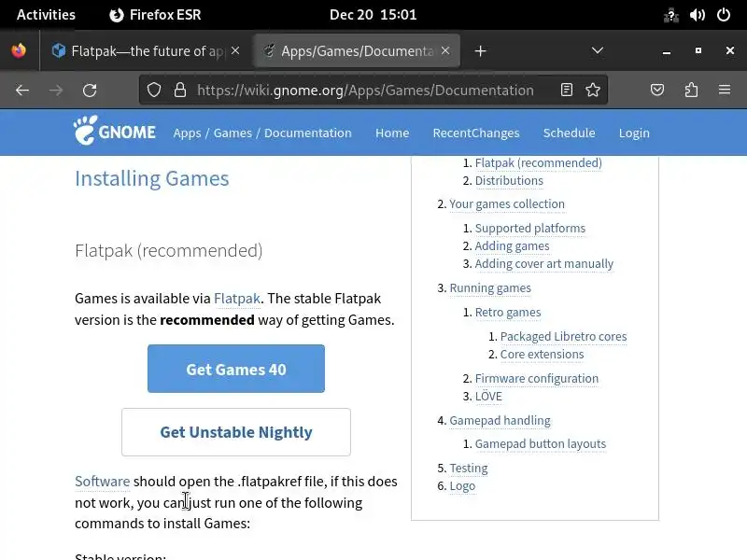Open a new tab with plus icon
Viewport: 747px width, 560px height.
480,51
